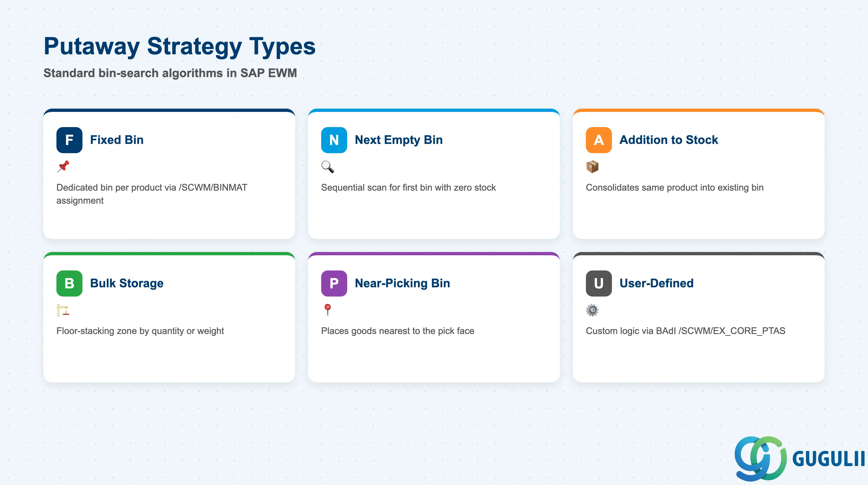
Task: Select the Addition to Stock heading
Action: click(669, 140)
